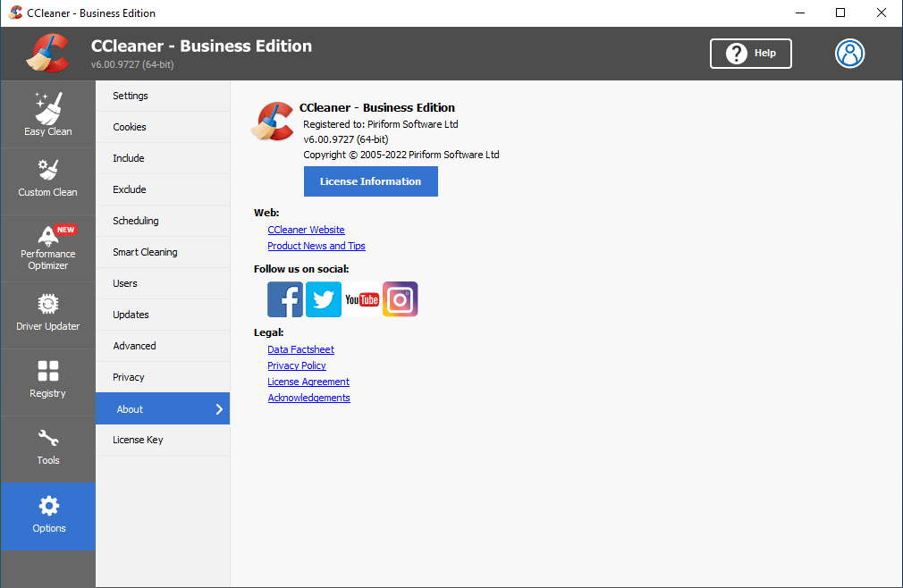This screenshot has width=903, height=588.
Task: Click the CCleaner title bar app icon
Action: click(15, 13)
